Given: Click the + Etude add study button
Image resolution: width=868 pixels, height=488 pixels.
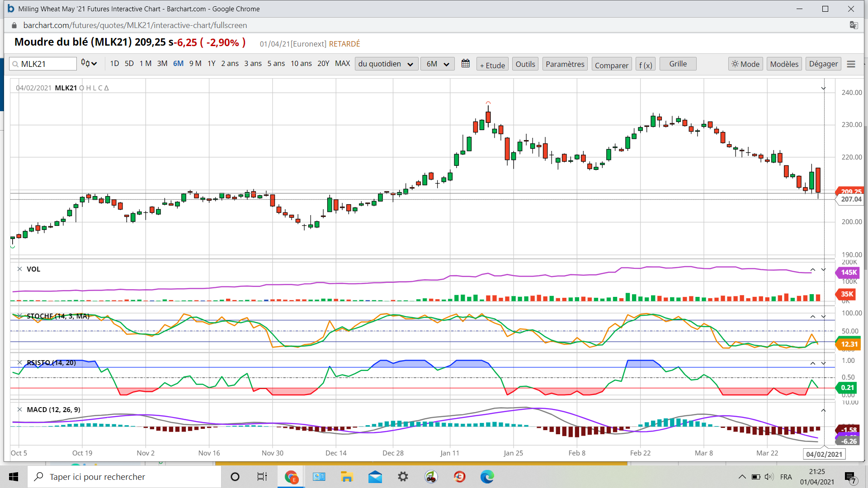Looking at the screenshot, I should tap(492, 65).
